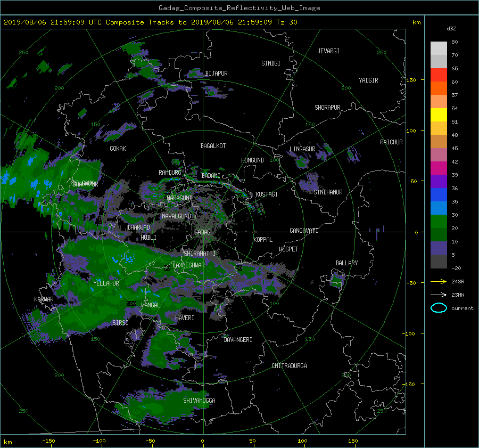The width and height of the screenshot is (479, 448).
Task: Select the pink 42–45 dBZ legend band
Action: tap(439, 154)
